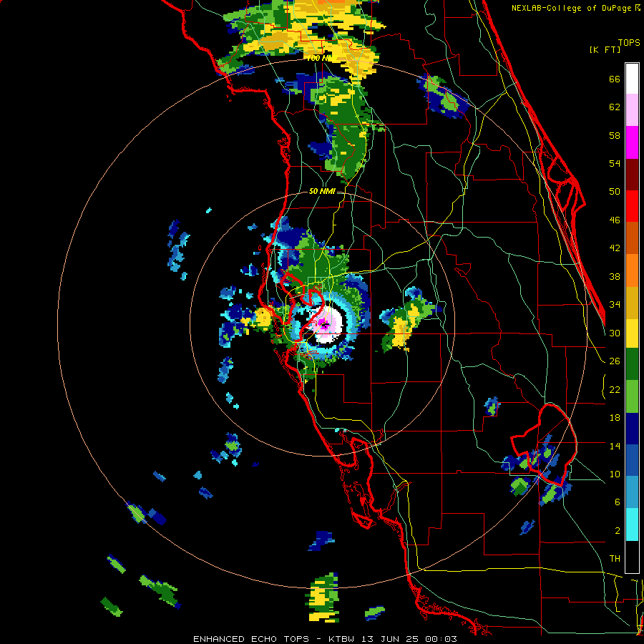Click the 14 legend value
The width and height of the screenshot is (644, 644).
[x=615, y=446]
